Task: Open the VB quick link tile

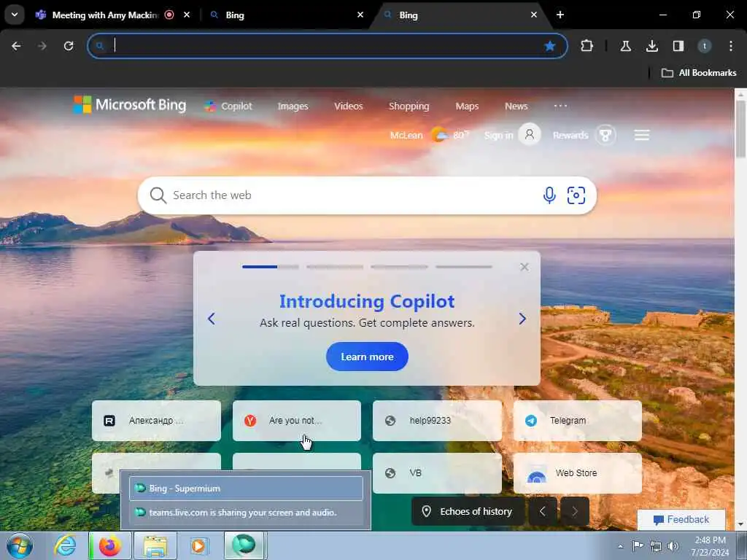Action: [x=437, y=472]
